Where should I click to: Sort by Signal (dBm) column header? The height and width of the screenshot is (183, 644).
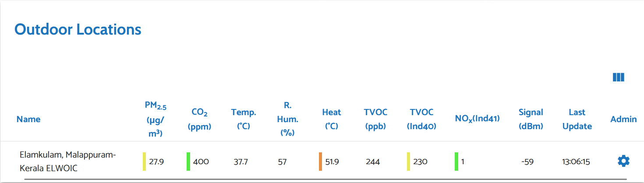[531, 119]
